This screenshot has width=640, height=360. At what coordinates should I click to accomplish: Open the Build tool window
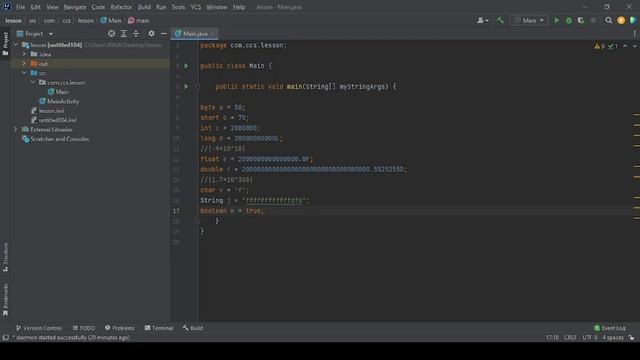tap(193, 328)
